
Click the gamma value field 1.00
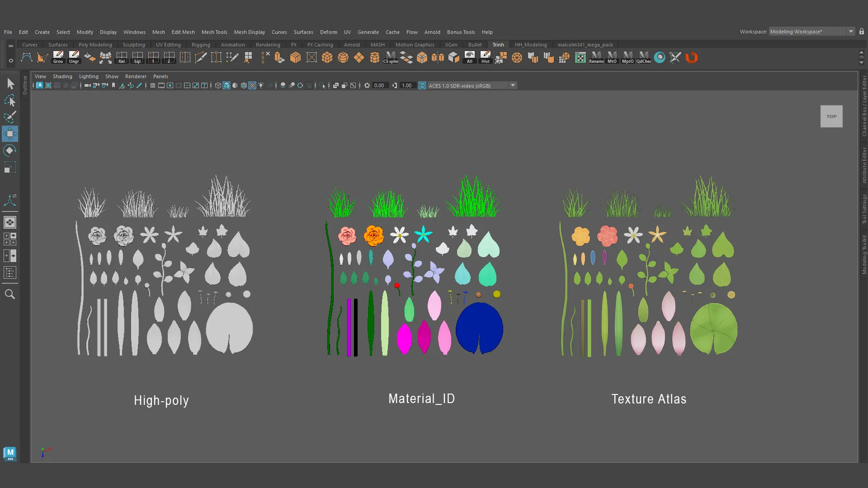pos(407,85)
